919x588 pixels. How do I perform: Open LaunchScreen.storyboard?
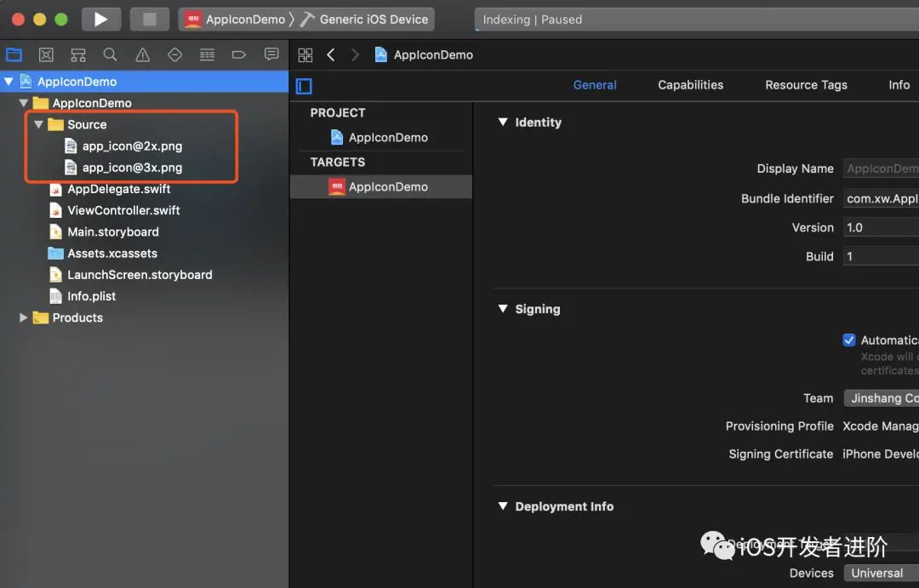[130, 275]
